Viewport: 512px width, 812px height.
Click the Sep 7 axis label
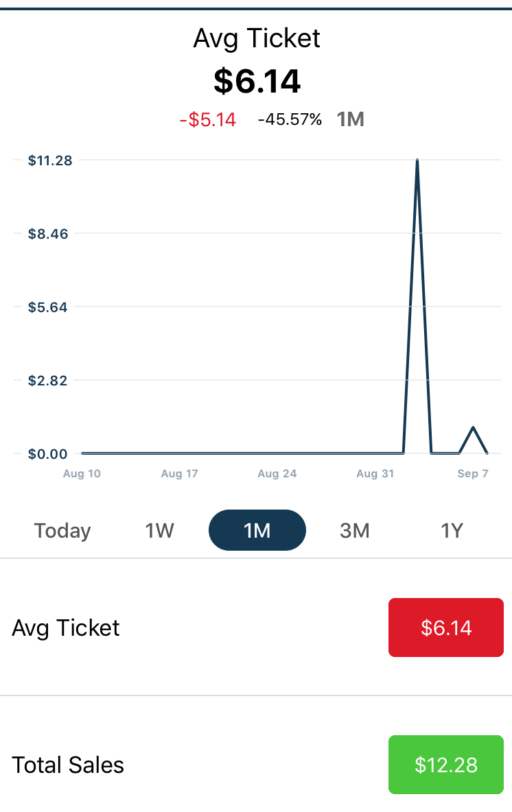pos(472,473)
